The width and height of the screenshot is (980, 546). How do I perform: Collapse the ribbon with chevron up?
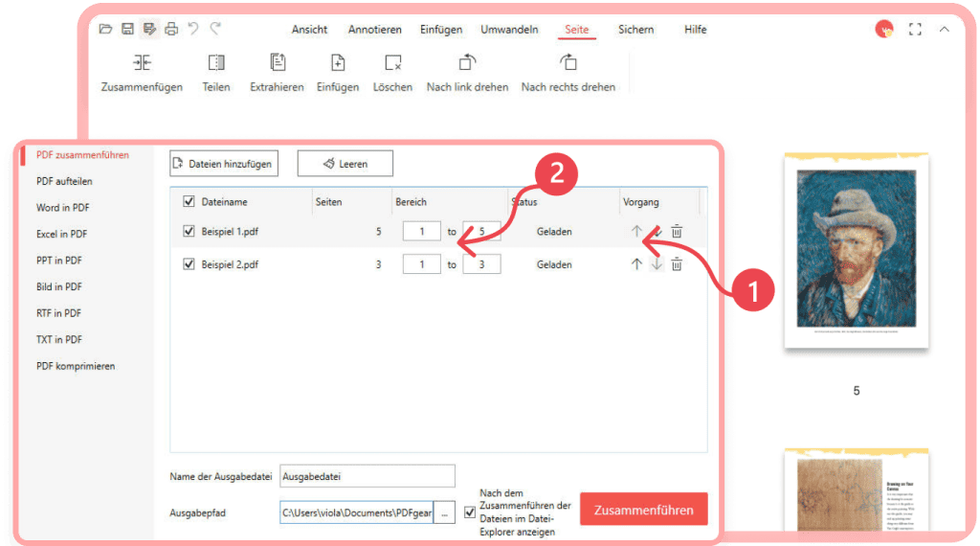pos(945,30)
